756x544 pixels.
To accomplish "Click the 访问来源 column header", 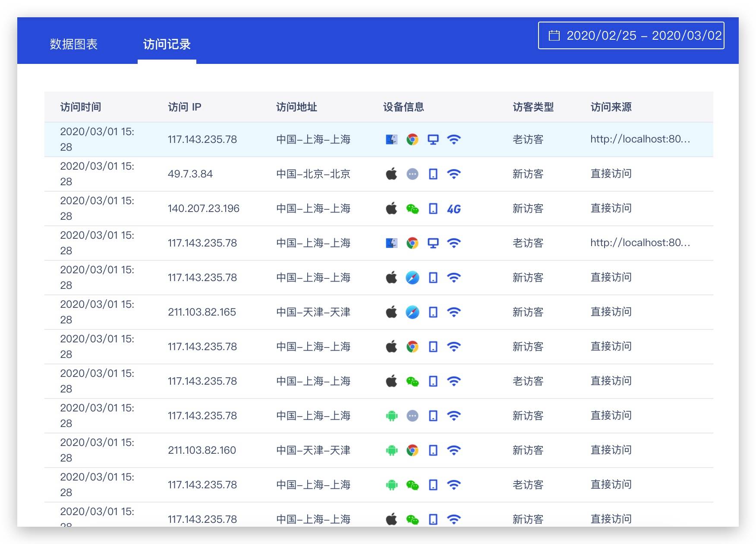I will (611, 107).
